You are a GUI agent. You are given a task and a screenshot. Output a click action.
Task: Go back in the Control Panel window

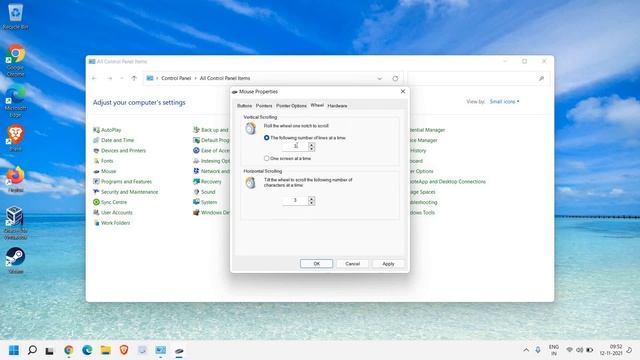coord(94,78)
